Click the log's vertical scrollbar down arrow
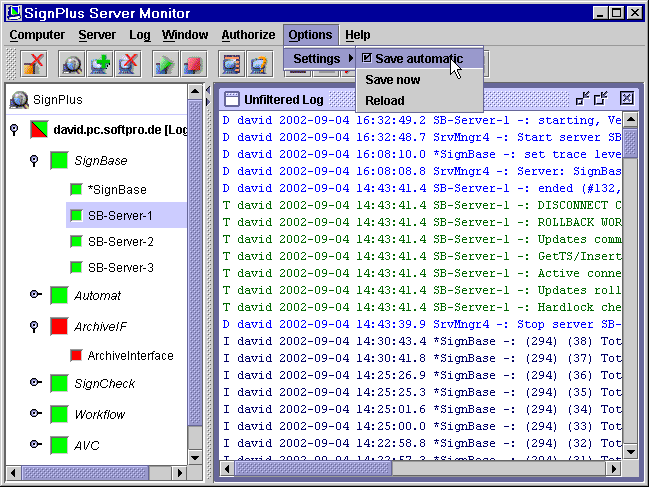649x487 pixels. (x=630, y=450)
